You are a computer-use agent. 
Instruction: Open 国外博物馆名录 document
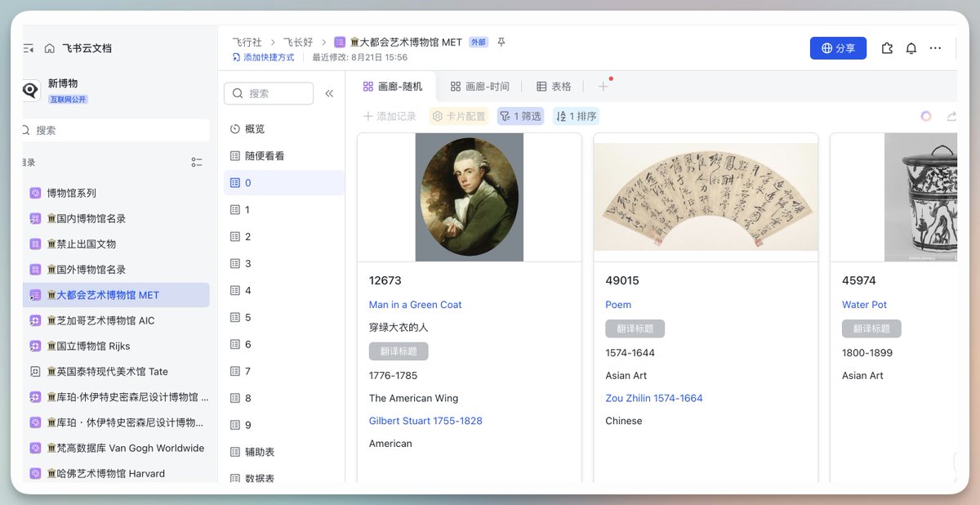[x=116, y=269]
